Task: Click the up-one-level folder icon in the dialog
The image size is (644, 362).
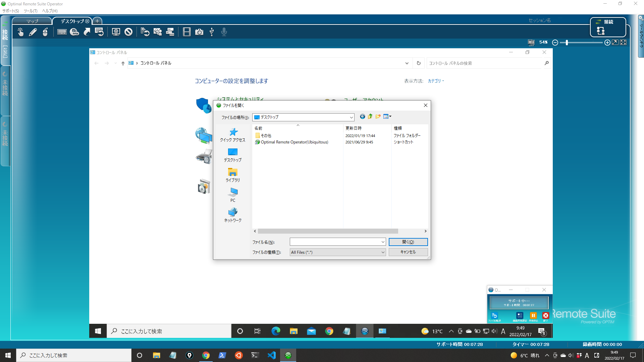Action: 370,116
